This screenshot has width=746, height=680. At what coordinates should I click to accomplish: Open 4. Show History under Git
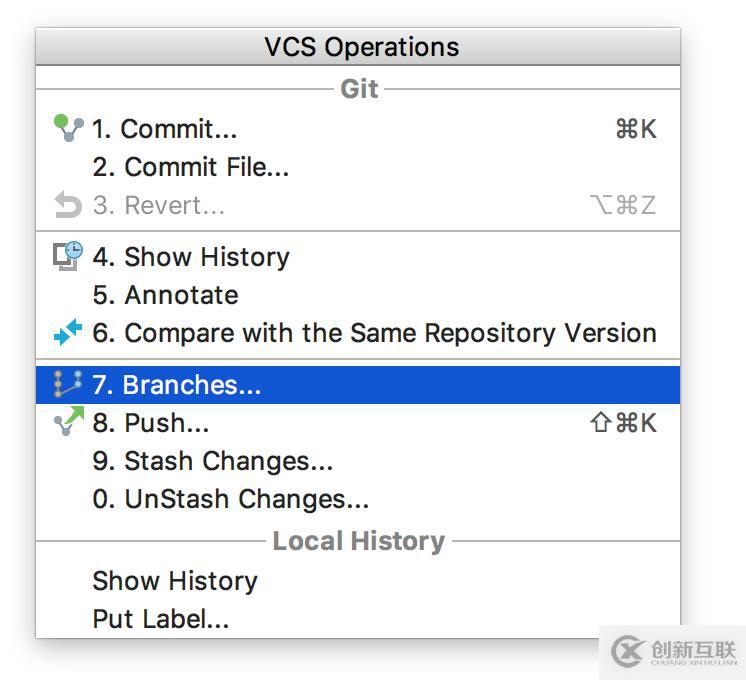(x=358, y=256)
